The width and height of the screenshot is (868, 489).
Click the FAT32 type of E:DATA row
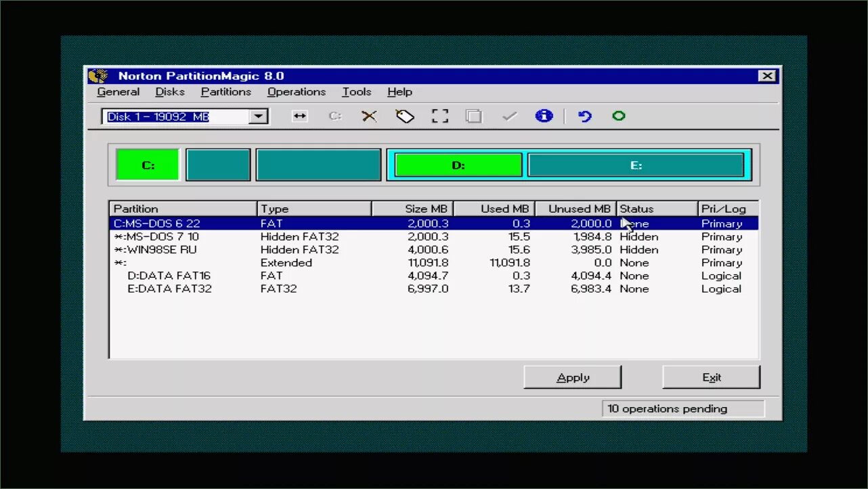pyautogui.click(x=278, y=289)
